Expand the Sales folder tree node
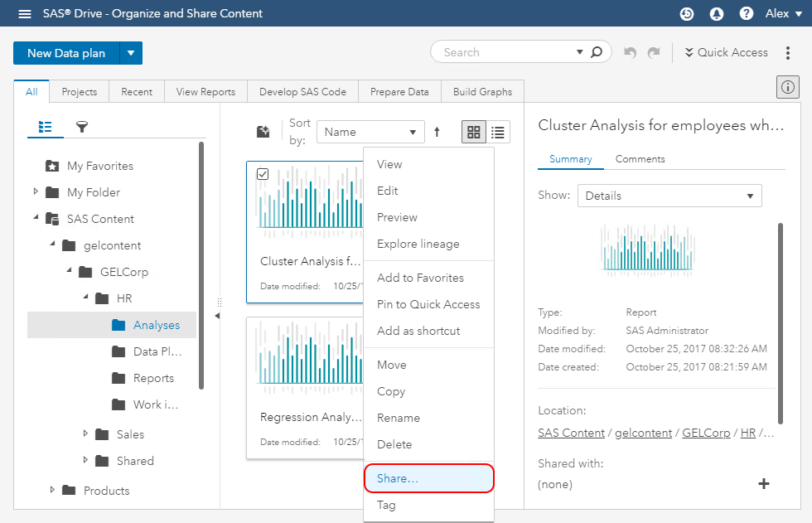Viewport: 812px width, 523px height. (x=85, y=434)
